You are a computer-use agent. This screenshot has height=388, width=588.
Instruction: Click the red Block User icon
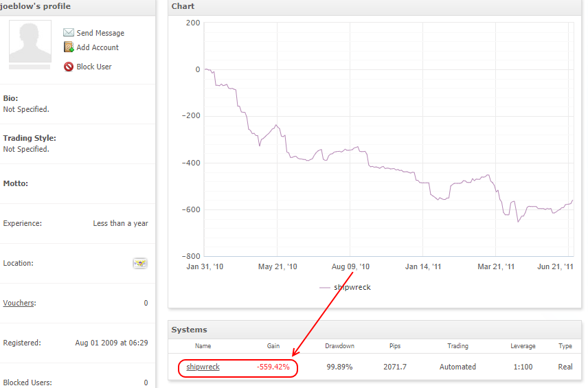pyautogui.click(x=69, y=67)
